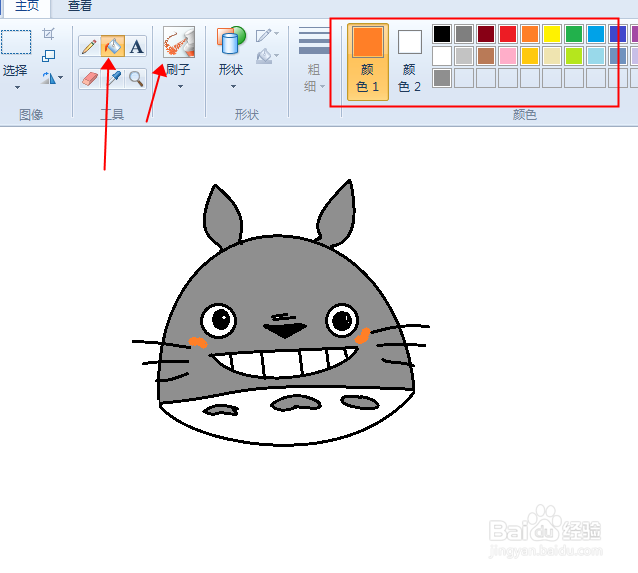The width and height of the screenshot is (638, 573).
Task: Pick the green color swatch
Action: click(574, 34)
